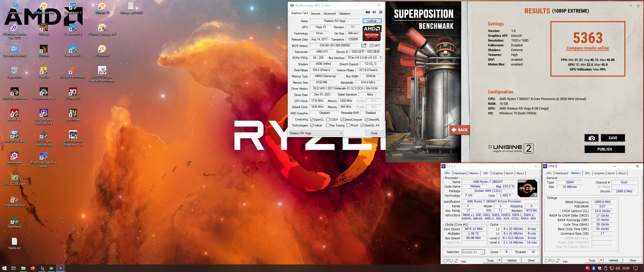Open the PCMark 10 desktop icon
The width and height of the screenshot is (644, 272).
click(73, 94)
